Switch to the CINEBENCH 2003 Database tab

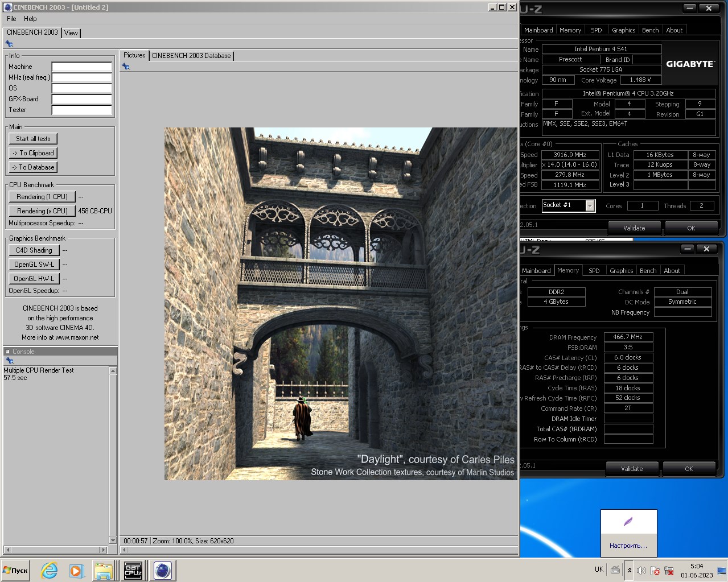pyautogui.click(x=191, y=56)
